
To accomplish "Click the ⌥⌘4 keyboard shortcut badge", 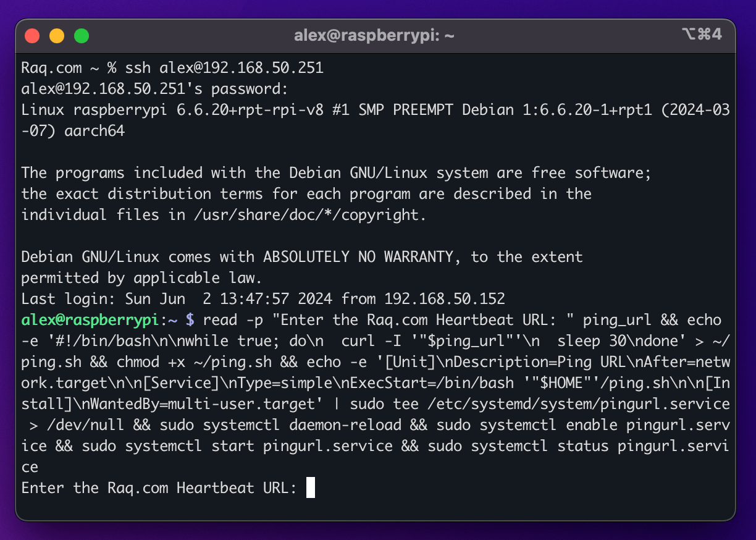I will [x=703, y=35].
